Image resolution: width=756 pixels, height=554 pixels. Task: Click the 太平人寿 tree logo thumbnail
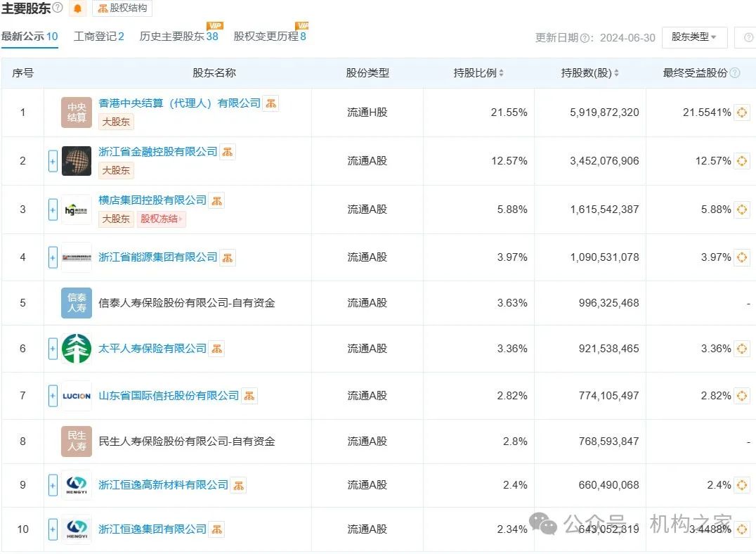coord(76,349)
